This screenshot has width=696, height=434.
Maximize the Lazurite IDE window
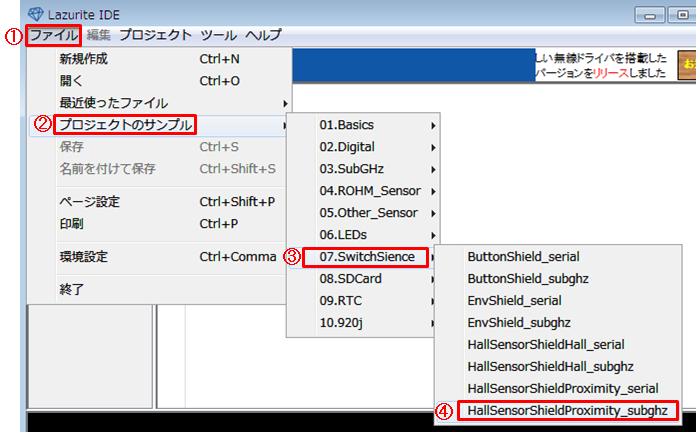click(682, 16)
